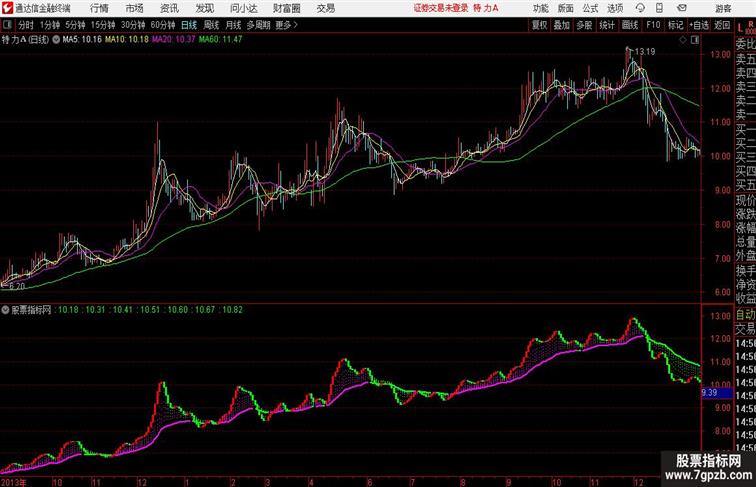Screen dimensions: 756x487
Task: Click the 买五 row in quote panel
Action: (745, 185)
